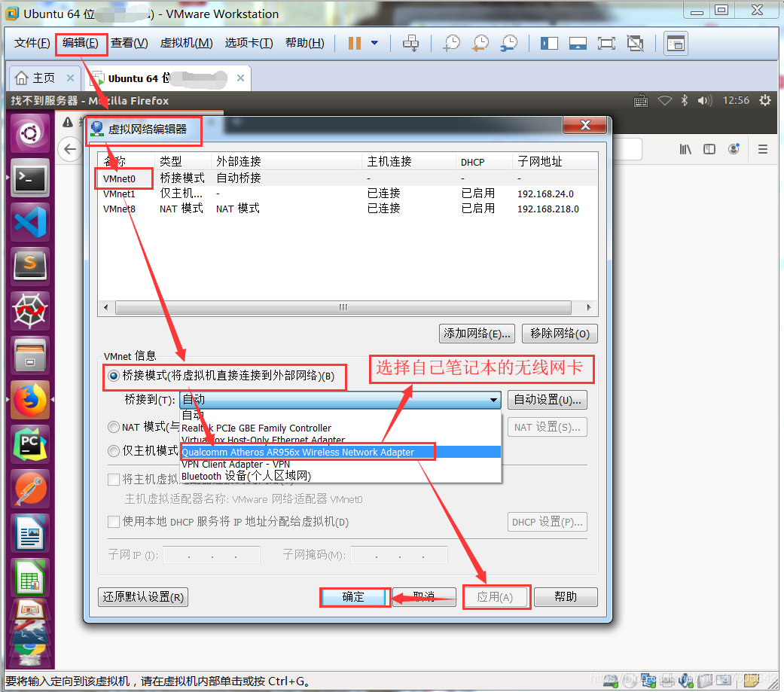Select the 桥接模式 radio button

pos(114,376)
